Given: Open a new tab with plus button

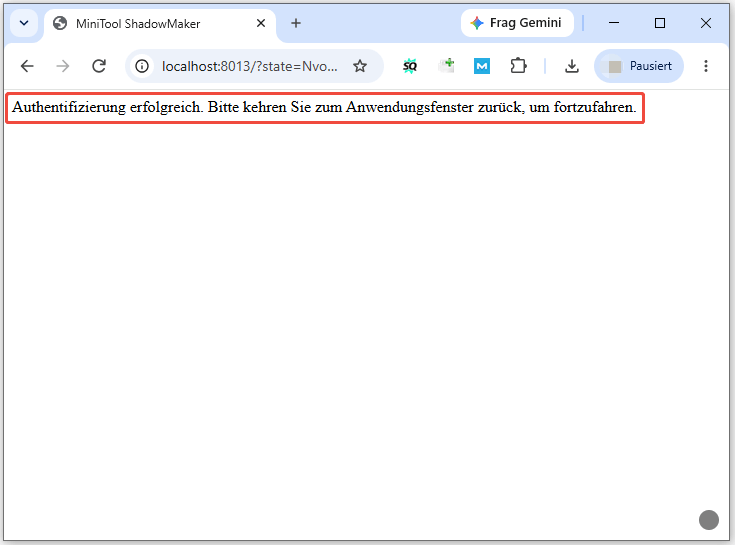Looking at the screenshot, I should 296,23.
